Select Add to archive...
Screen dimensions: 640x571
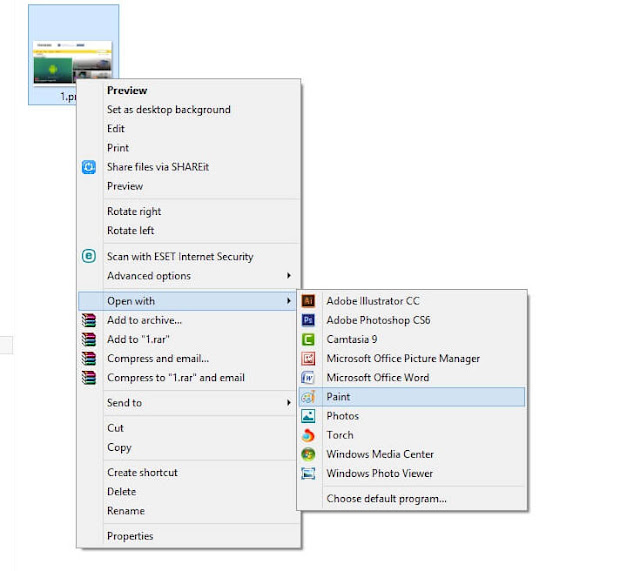coord(144,320)
